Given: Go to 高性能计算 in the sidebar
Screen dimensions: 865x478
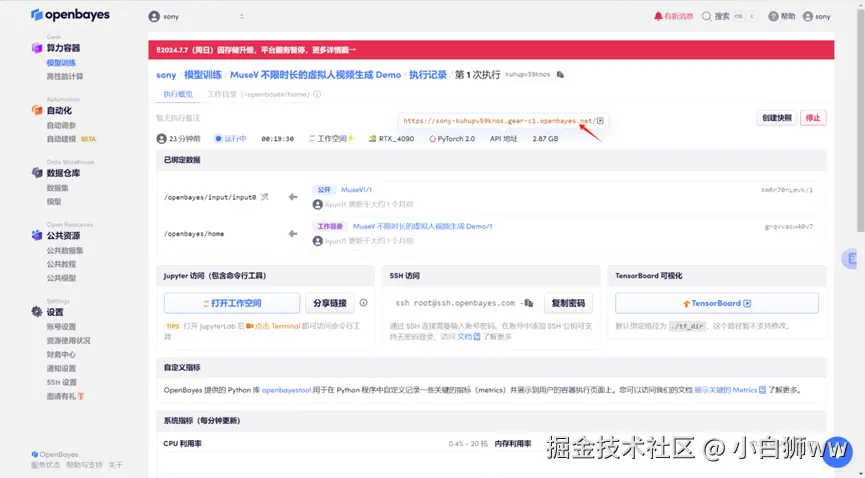Looking at the screenshot, I should point(65,77).
